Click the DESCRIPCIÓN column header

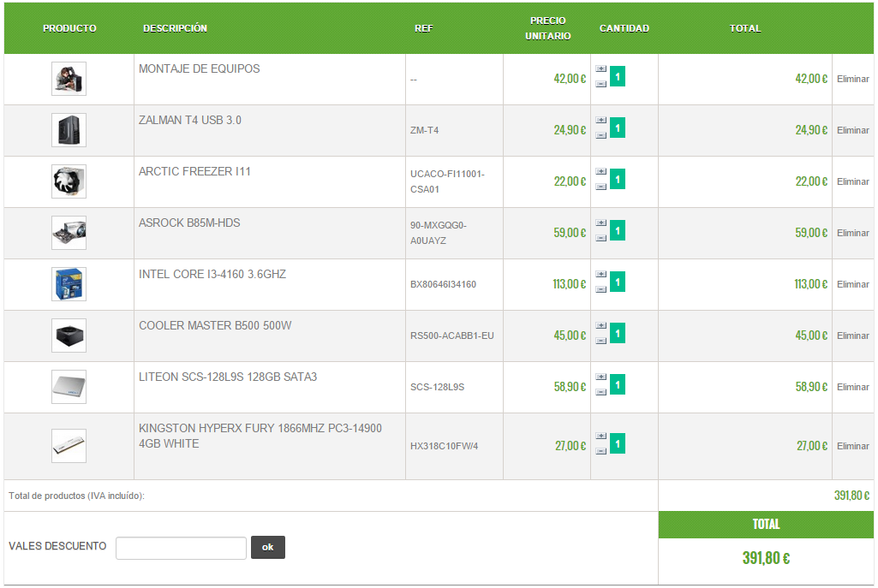[x=175, y=28]
